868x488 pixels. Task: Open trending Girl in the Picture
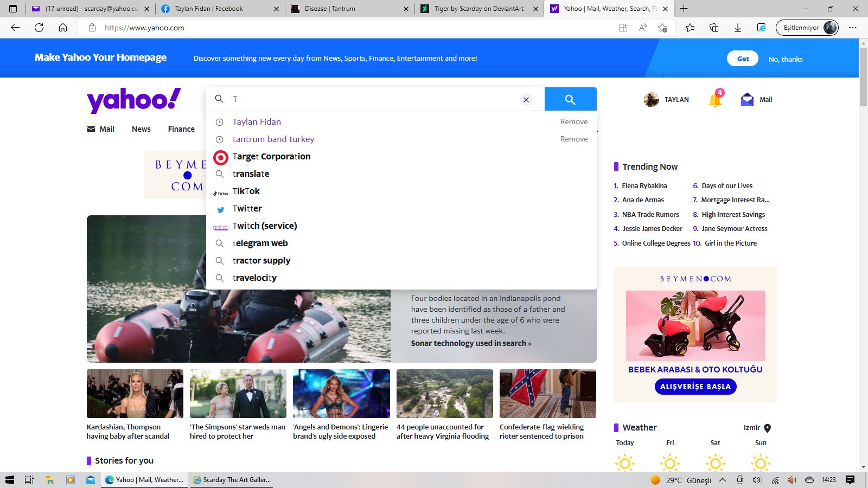730,243
